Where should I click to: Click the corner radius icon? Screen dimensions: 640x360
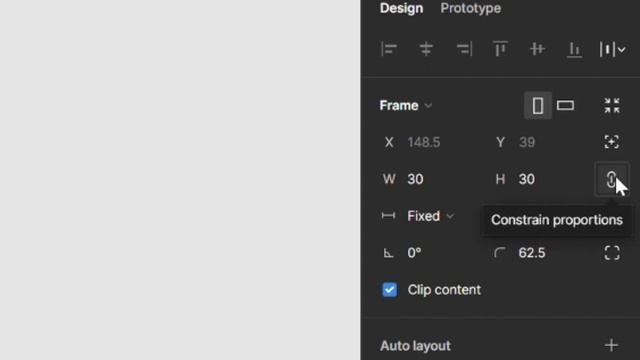pos(500,253)
